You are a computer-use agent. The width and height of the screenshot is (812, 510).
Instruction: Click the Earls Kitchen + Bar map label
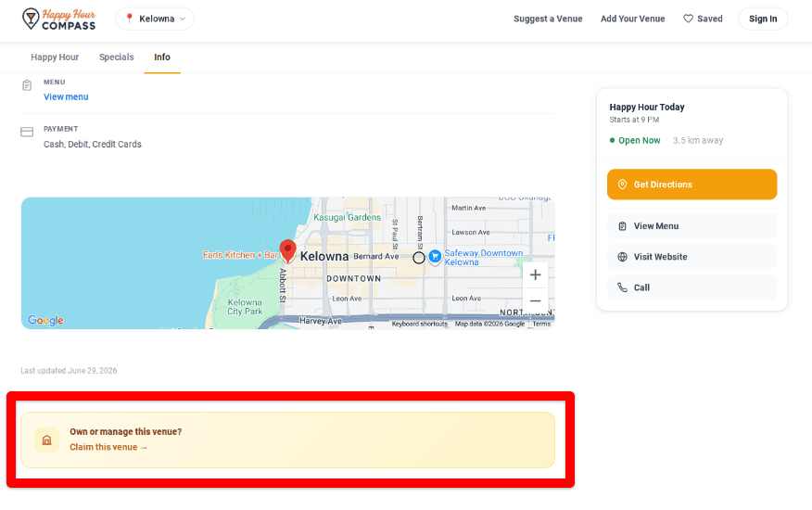point(240,255)
